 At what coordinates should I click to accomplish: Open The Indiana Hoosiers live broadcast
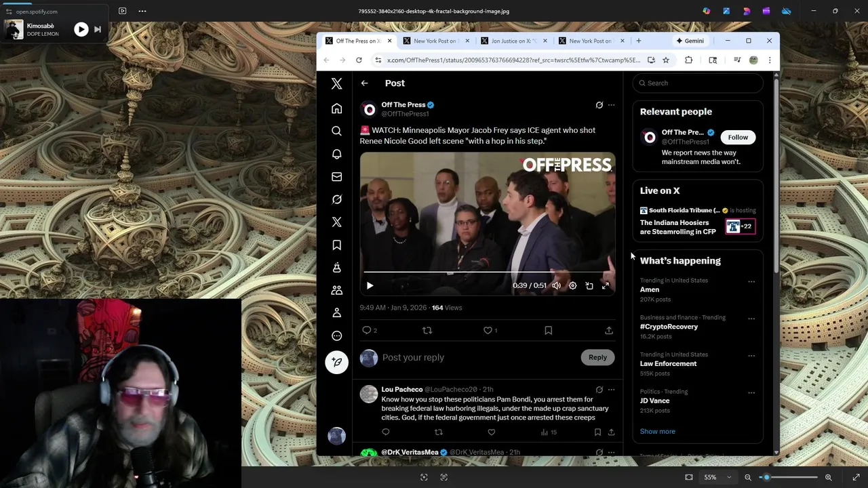click(677, 227)
